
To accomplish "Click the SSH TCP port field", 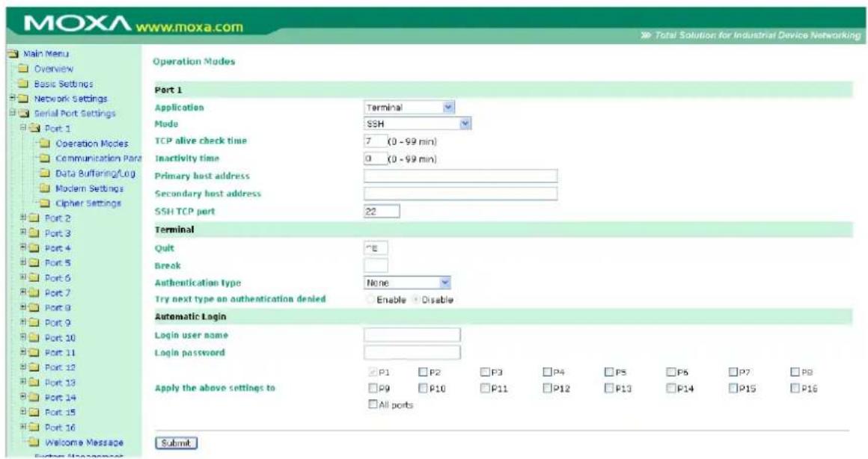I will 382,212.
